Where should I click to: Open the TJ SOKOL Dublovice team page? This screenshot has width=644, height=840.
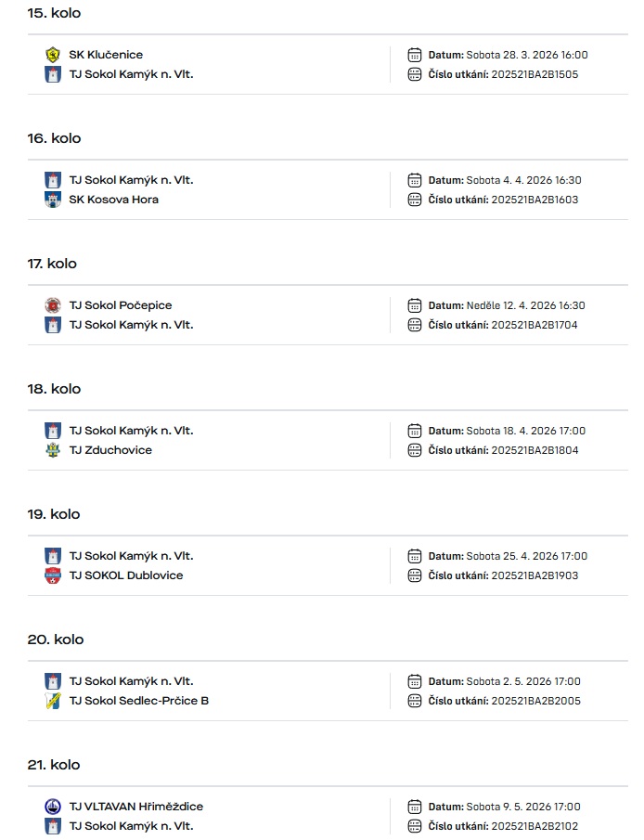coord(125,575)
